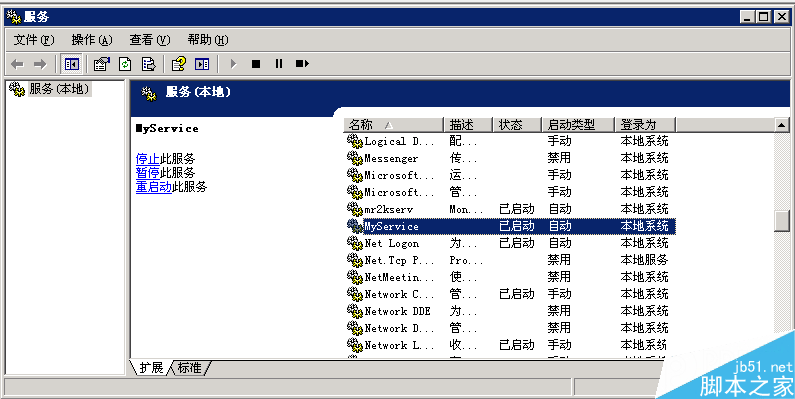The height and width of the screenshot is (399, 795).
Task: Click the gear icon of Net.Tcp P... service
Action: [354, 260]
